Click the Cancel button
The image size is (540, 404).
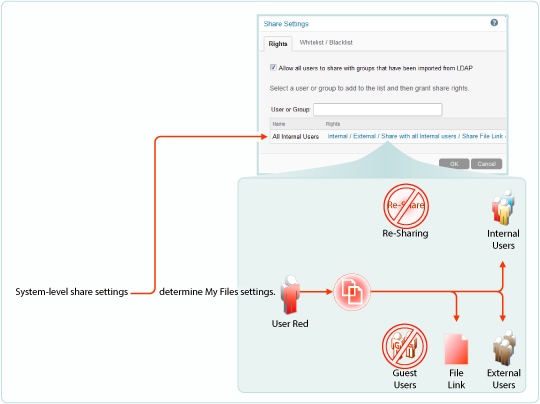coord(486,164)
